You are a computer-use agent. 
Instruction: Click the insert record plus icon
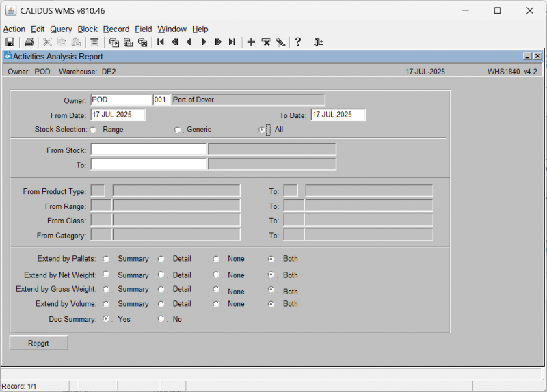[251, 42]
